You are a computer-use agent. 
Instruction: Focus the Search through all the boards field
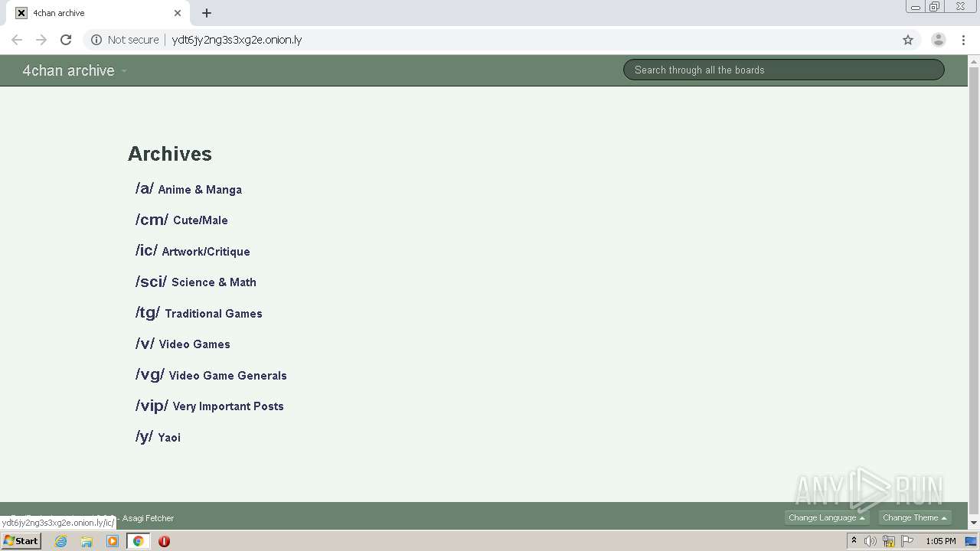[784, 70]
